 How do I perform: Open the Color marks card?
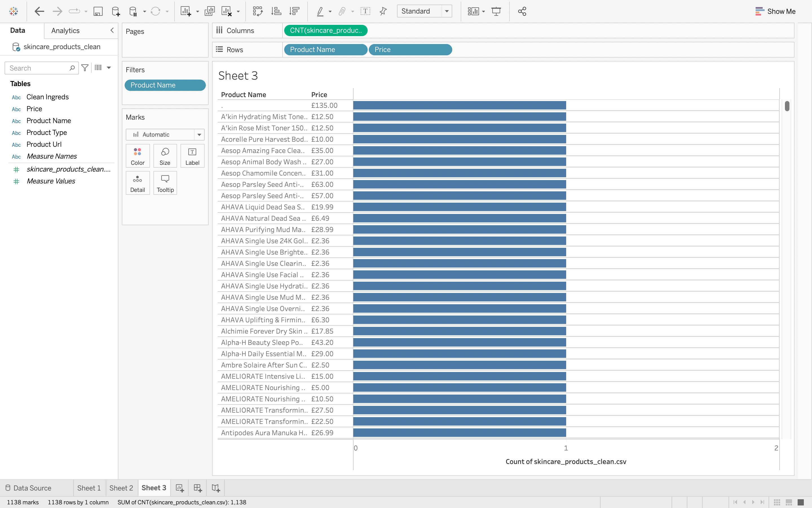tap(138, 156)
